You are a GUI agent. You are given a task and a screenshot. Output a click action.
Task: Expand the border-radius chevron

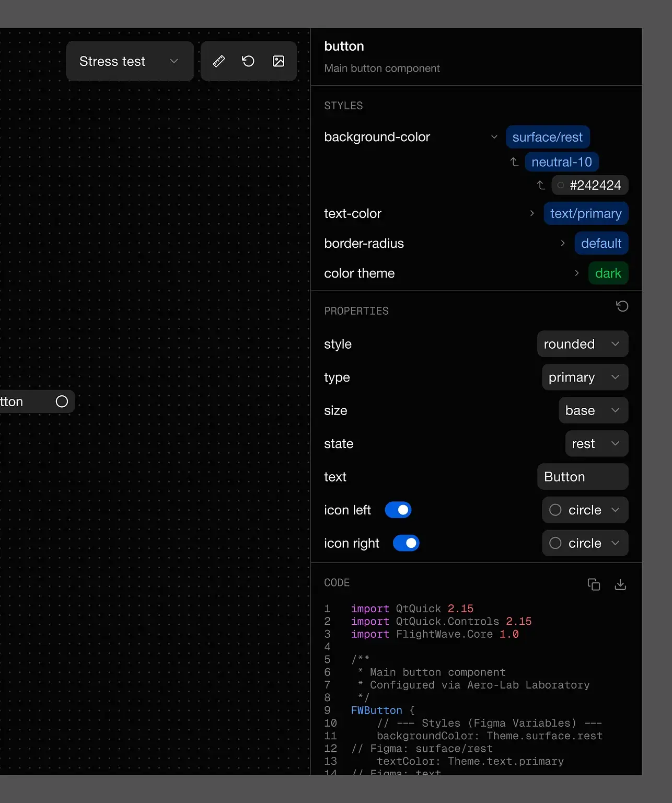[x=563, y=243]
